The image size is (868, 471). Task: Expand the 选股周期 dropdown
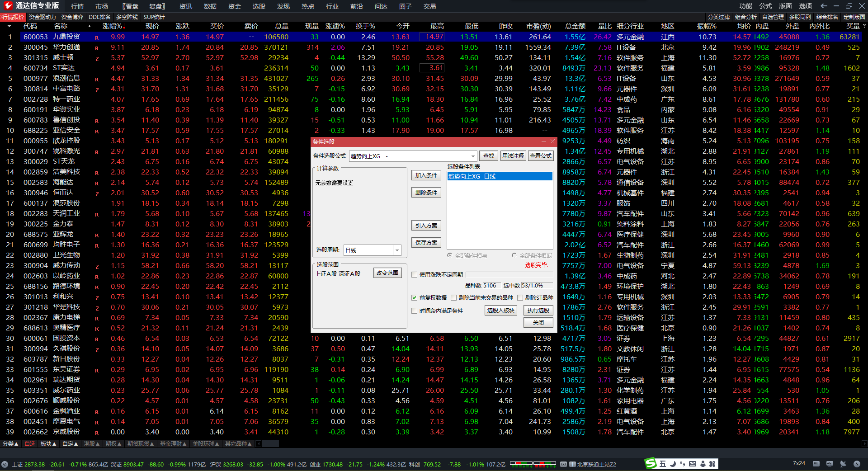[397, 250]
